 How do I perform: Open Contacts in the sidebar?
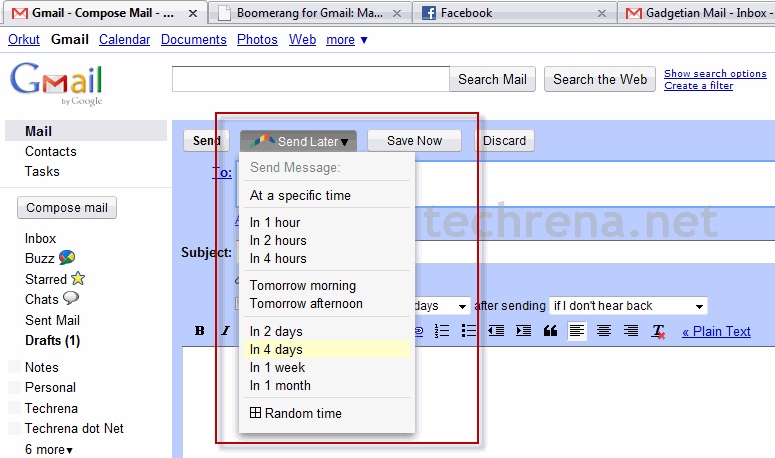(x=51, y=152)
